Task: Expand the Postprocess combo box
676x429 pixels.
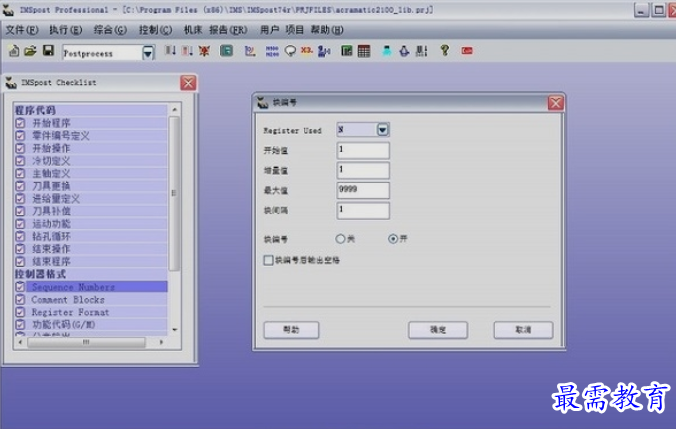Action: pos(148,53)
